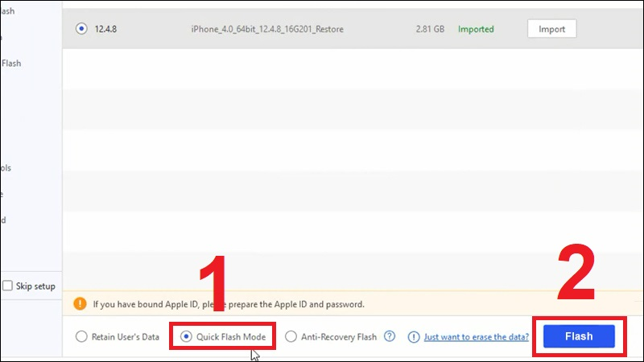Tick the Skip setup checkbox
The width and height of the screenshot is (644, 362).
(x=7, y=286)
